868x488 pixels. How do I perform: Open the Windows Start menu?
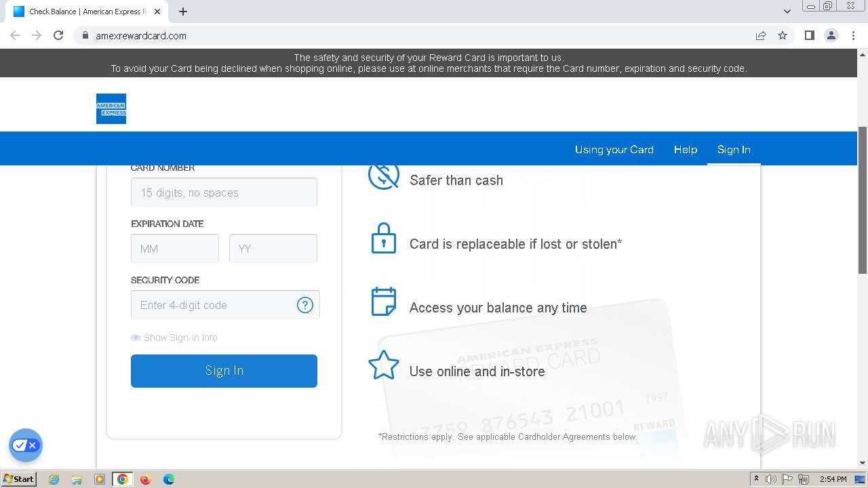19,479
